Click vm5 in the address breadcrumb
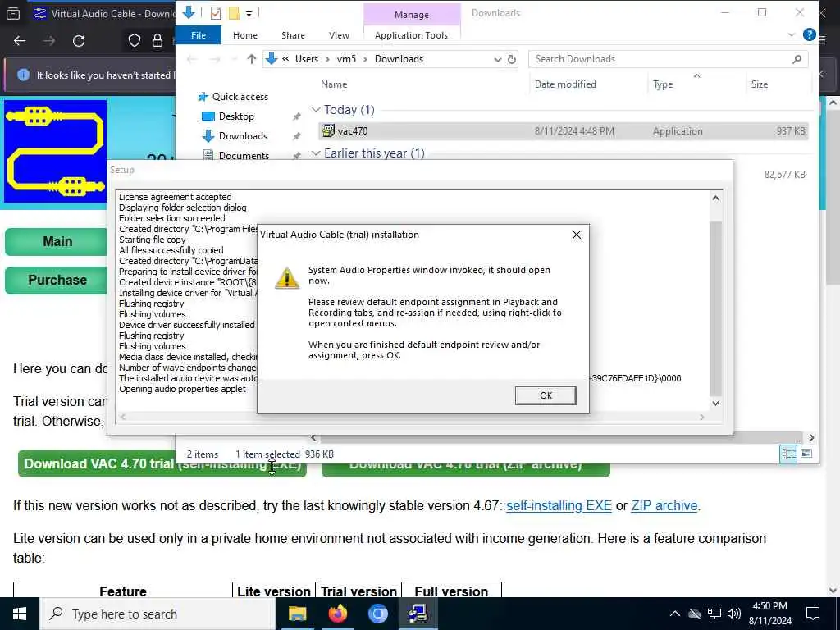 [346, 59]
